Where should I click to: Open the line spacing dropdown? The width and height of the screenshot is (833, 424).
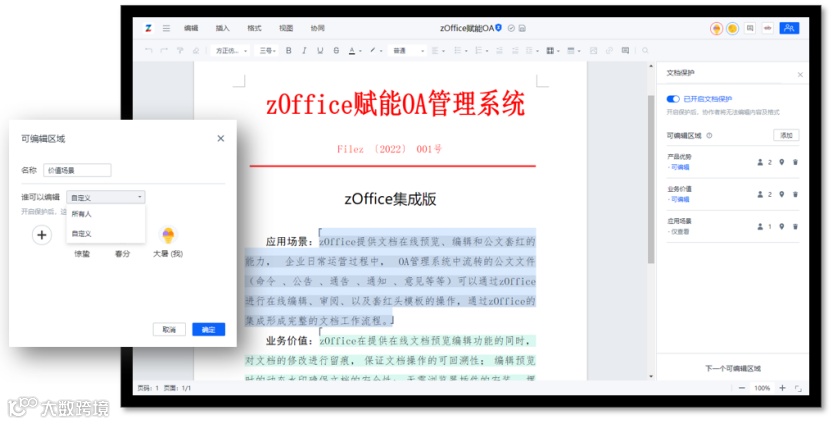click(532, 50)
